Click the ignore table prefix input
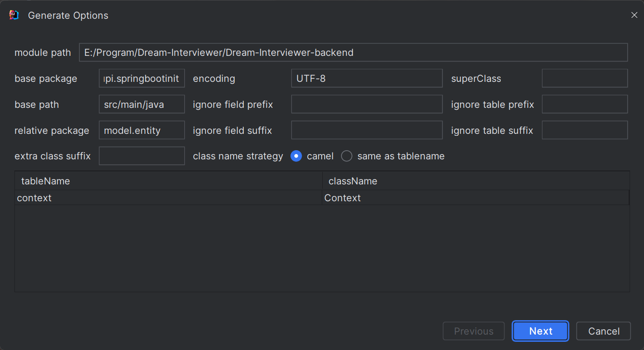The width and height of the screenshot is (644, 350). pyautogui.click(x=584, y=104)
